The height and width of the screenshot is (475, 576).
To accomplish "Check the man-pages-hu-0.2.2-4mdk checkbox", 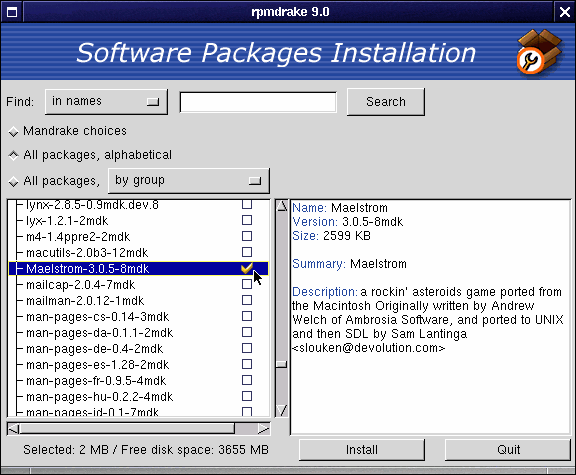I will pos(247,396).
